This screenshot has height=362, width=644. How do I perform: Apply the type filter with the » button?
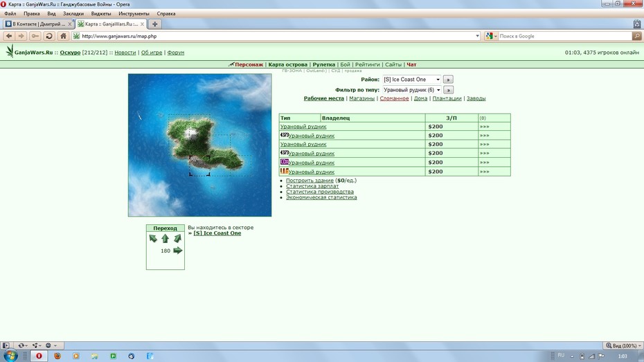tap(448, 90)
